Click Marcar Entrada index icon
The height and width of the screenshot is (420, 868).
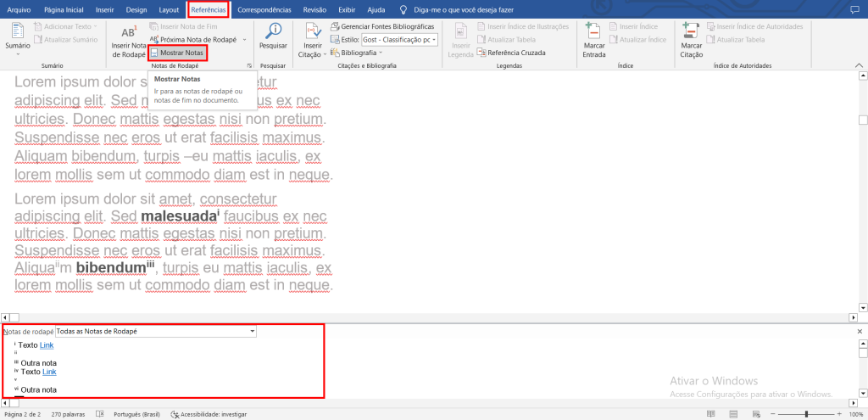click(594, 38)
